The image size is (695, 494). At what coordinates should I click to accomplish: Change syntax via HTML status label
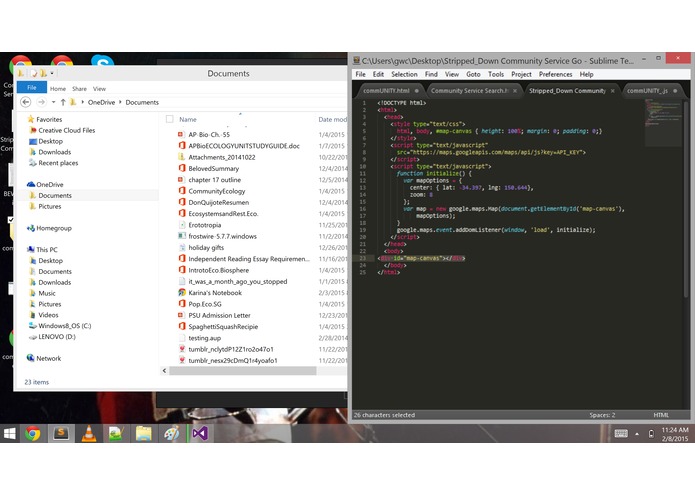tap(661, 415)
